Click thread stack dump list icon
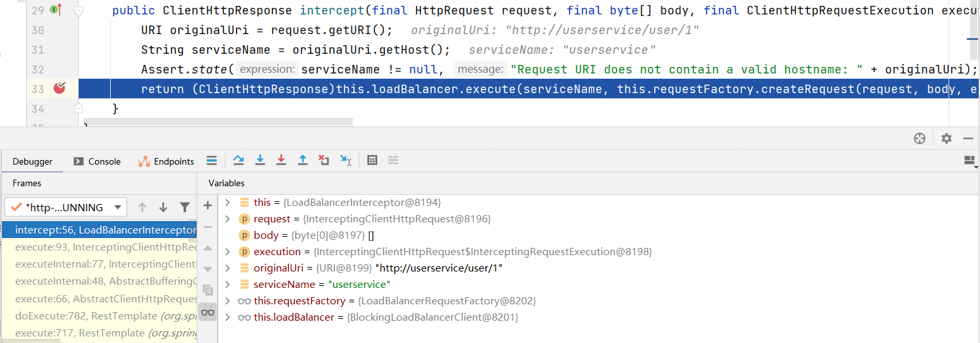The width and height of the screenshot is (980, 343). click(212, 160)
